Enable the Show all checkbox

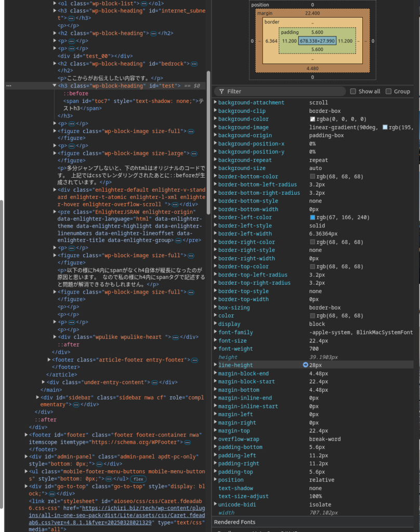(x=353, y=91)
